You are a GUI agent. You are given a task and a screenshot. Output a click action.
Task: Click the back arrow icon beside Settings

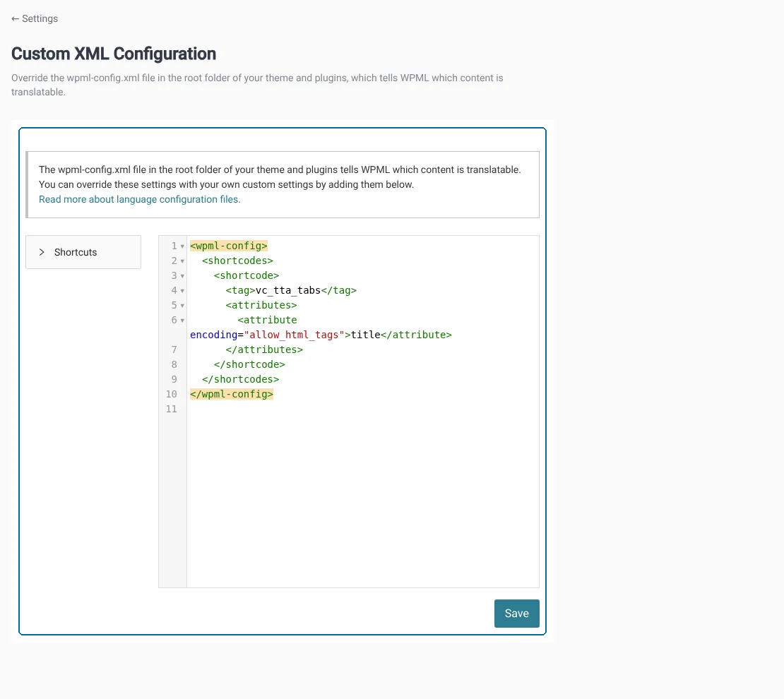(15, 18)
